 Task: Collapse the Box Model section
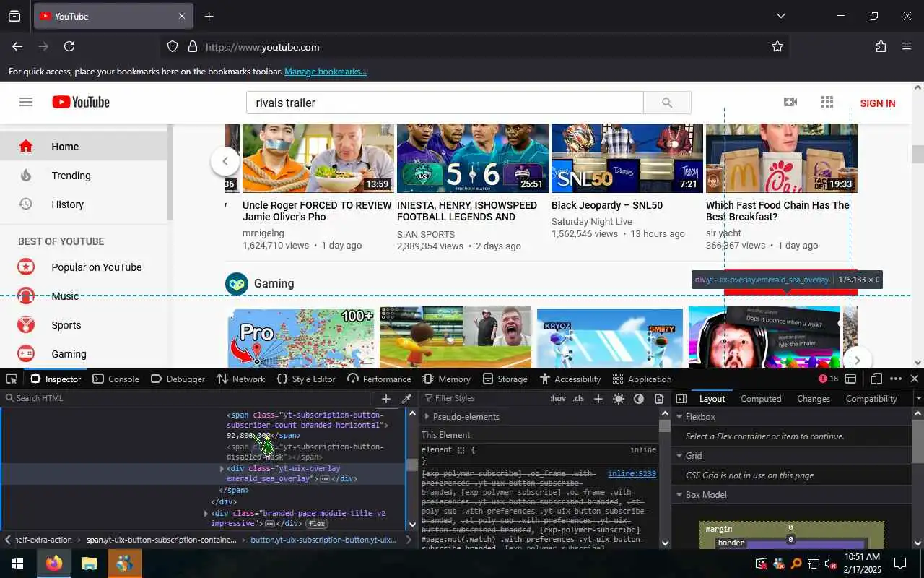point(679,495)
